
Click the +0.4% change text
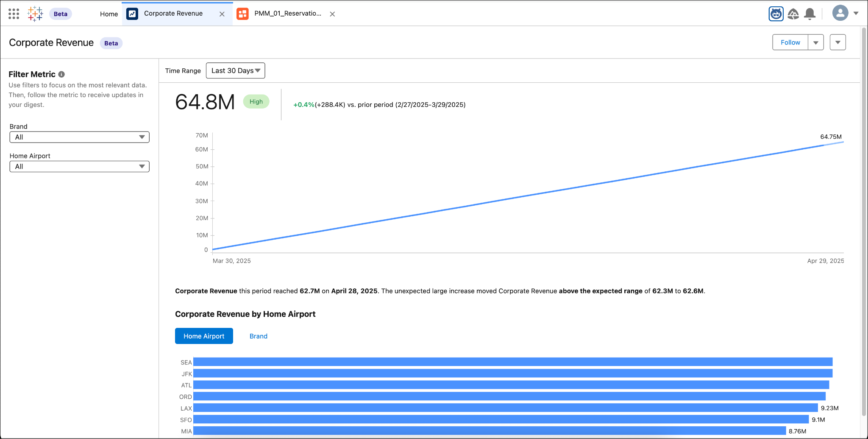[304, 105]
